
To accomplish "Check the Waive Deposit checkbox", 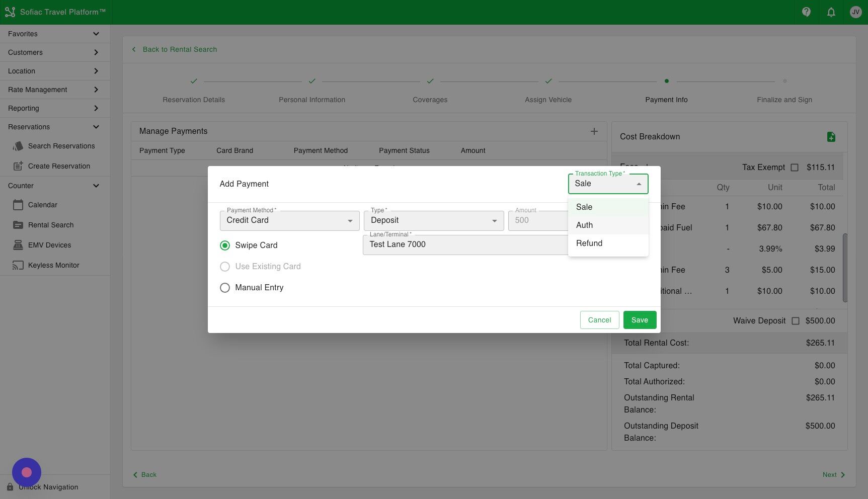I will click(x=796, y=320).
